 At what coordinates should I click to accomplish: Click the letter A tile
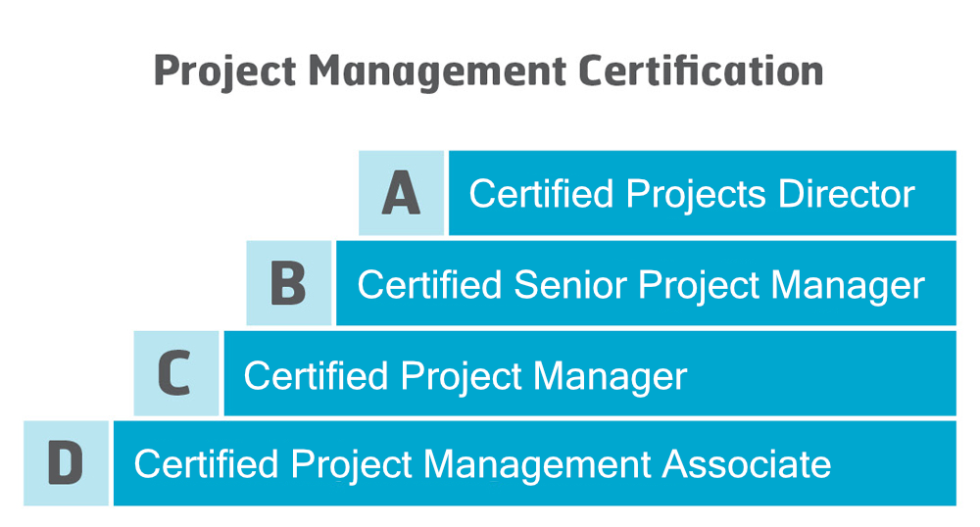point(401,193)
